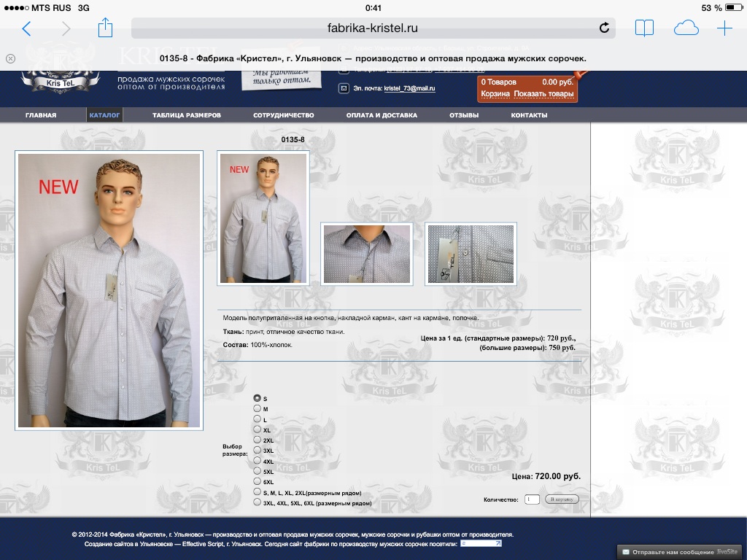Open the collar close-up thumbnail

pyautogui.click(x=367, y=254)
